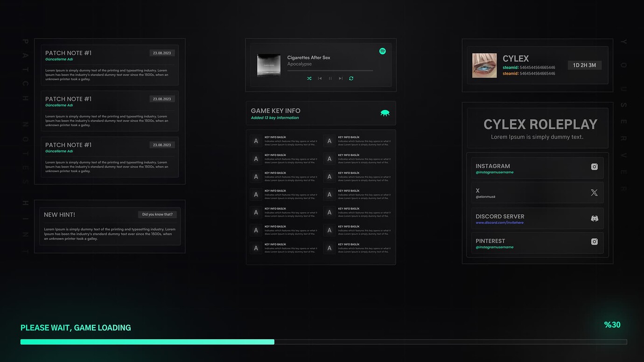The height and width of the screenshot is (362, 644).
Task: Pause the currently playing track
Action: coord(330,78)
